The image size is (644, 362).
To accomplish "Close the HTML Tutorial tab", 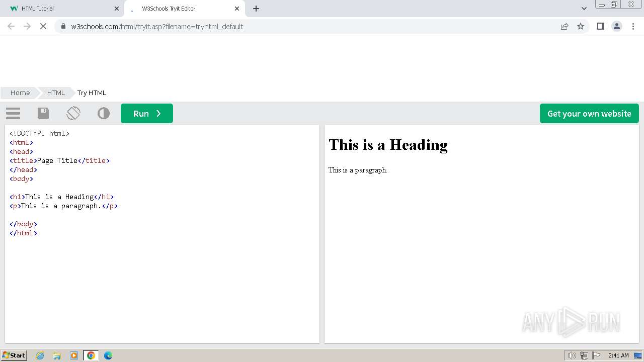I will click(x=117, y=9).
